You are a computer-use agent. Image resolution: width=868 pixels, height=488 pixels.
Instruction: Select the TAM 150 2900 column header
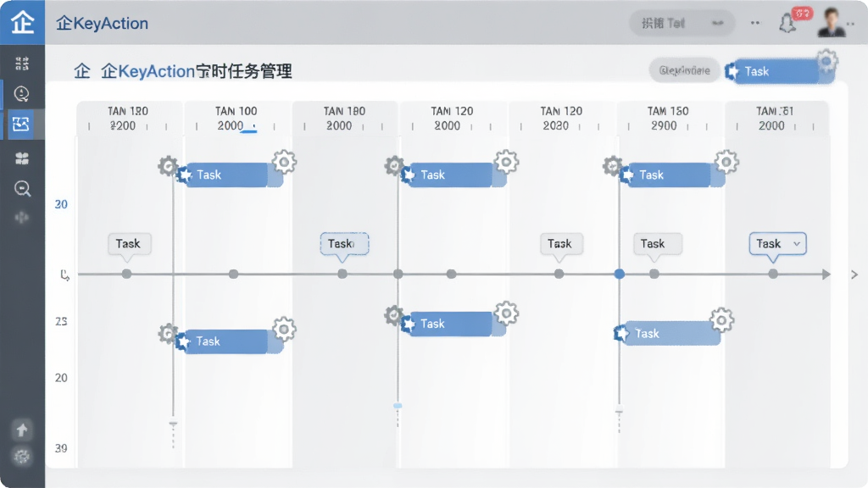(x=668, y=119)
